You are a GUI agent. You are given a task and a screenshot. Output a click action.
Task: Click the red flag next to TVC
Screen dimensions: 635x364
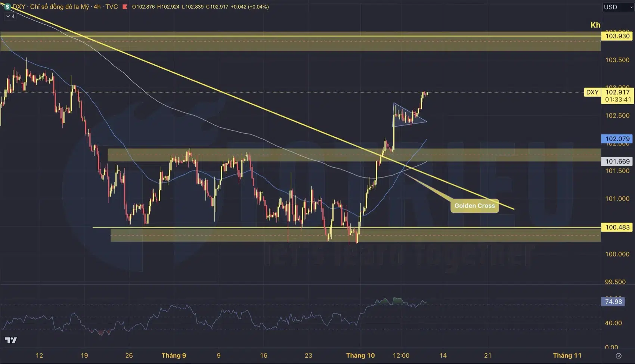125,7
